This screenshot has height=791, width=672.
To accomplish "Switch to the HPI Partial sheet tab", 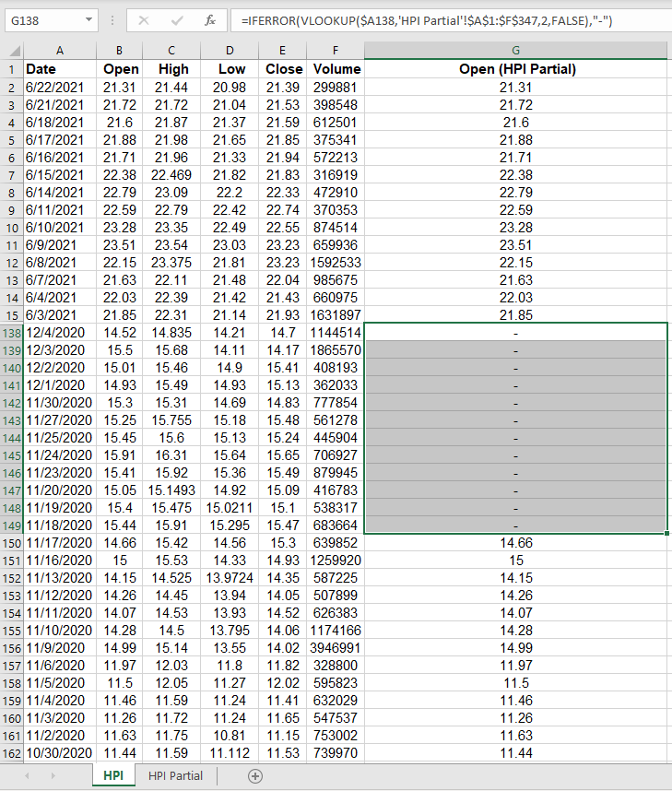I will coord(175,776).
